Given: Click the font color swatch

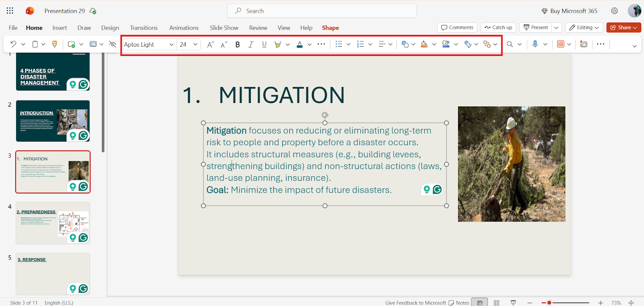Looking at the screenshot, I should [x=299, y=45].
